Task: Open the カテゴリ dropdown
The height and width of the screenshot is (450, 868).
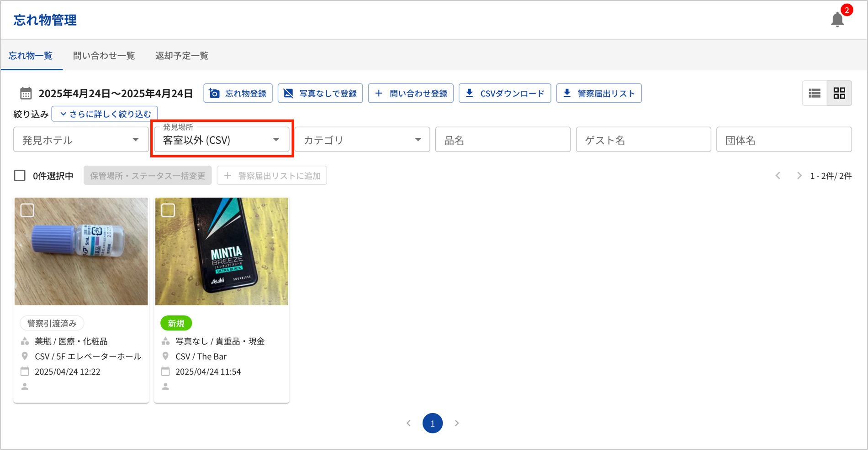Action: [362, 140]
